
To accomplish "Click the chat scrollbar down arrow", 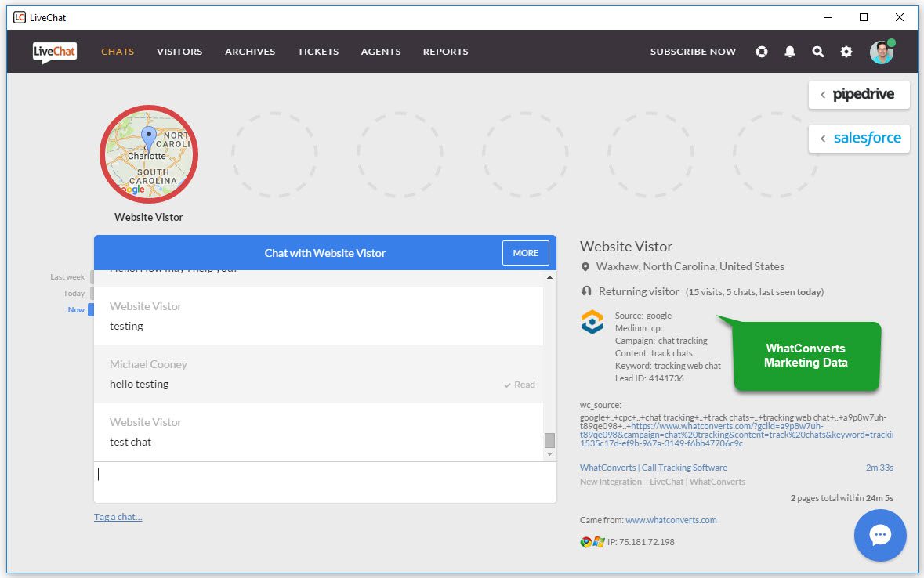I will pyautogui.click(x=550, y=454).
